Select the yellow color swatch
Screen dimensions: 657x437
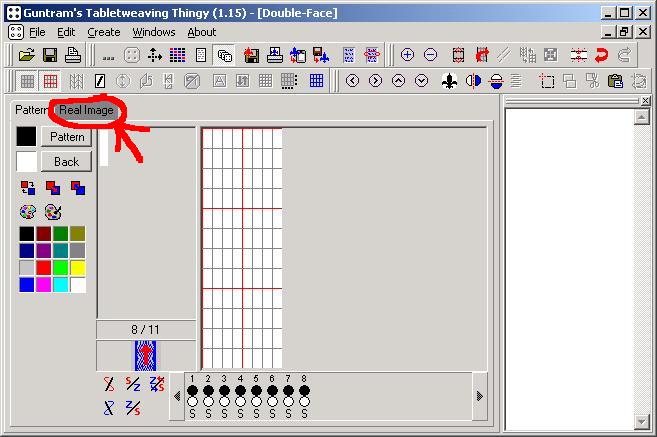point(78,267)
